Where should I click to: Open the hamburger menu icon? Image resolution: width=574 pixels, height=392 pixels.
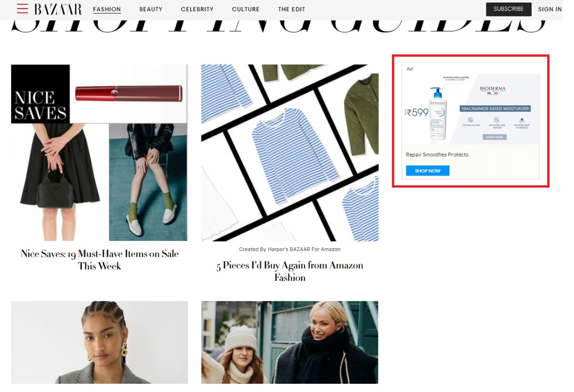tap(23, 9)
